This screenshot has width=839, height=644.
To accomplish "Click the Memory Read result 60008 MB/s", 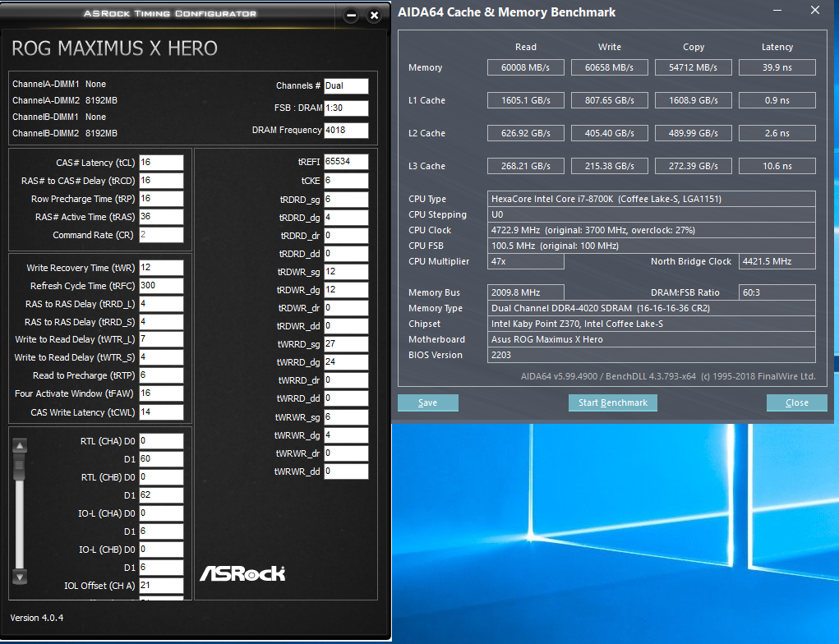I will point(525,67).
